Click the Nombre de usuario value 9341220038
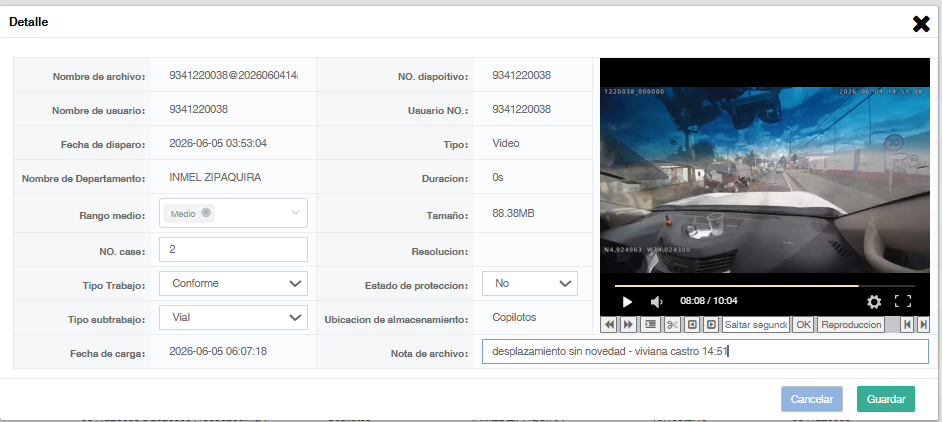Viewport: 942px width, 422px height. 199,109
